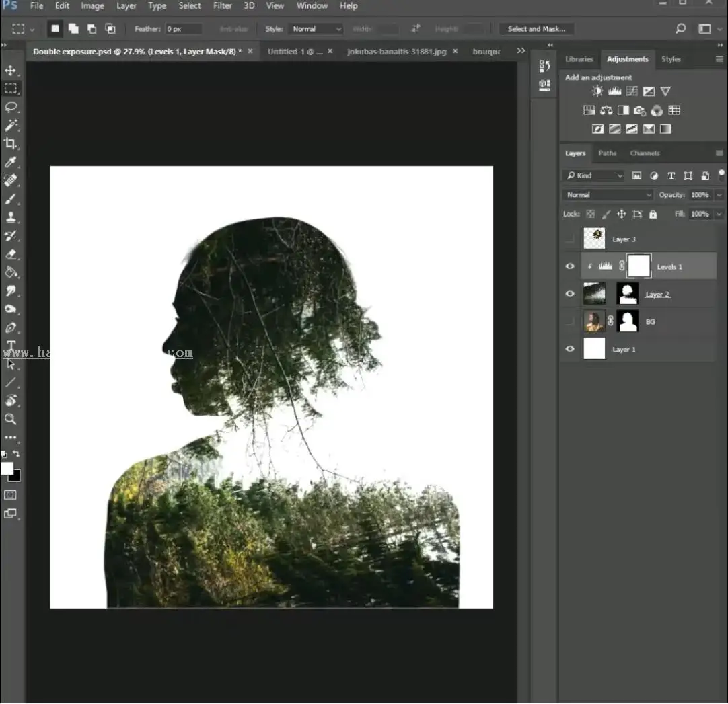Add a Levels adjustment from Adjustments panel
This screenshot has height=704, width=728.
coord(615,91)
